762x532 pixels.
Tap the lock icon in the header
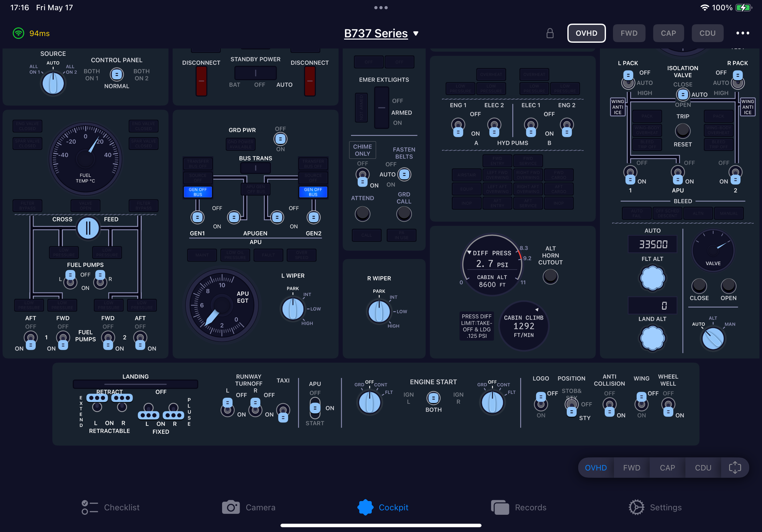coord(550,33)
